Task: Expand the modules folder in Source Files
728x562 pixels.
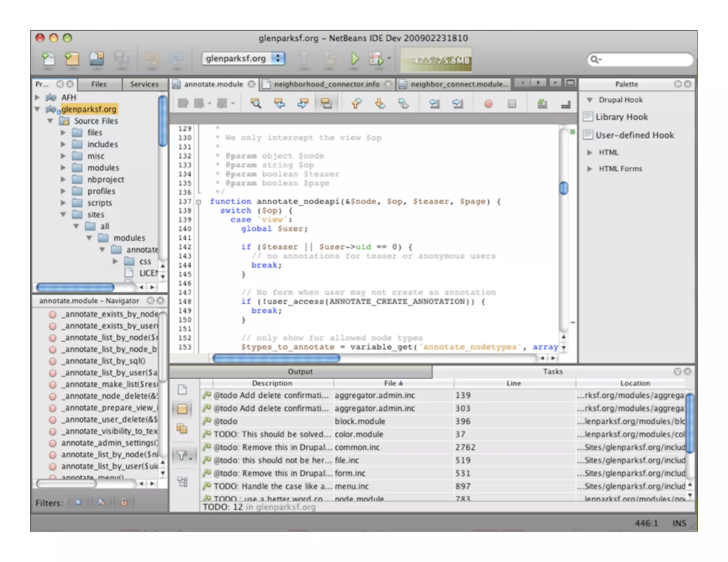Action: [x=63, y=168]
